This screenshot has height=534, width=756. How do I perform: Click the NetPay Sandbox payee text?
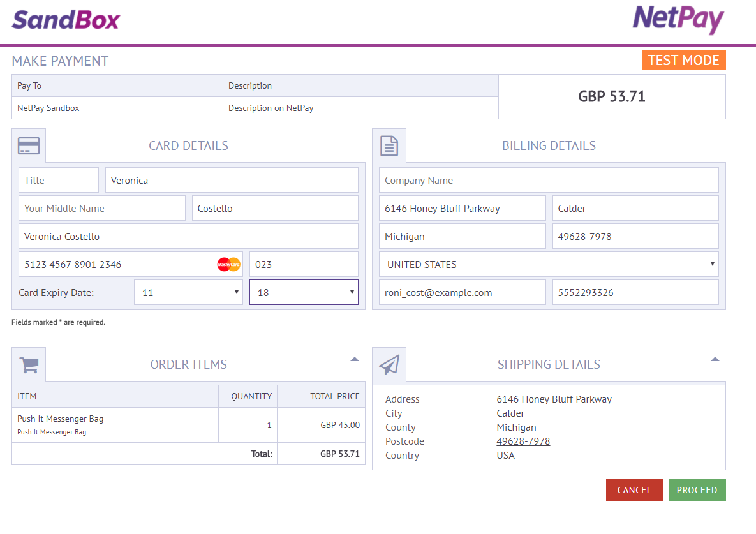pyautogui.click(x=48, y=108)
